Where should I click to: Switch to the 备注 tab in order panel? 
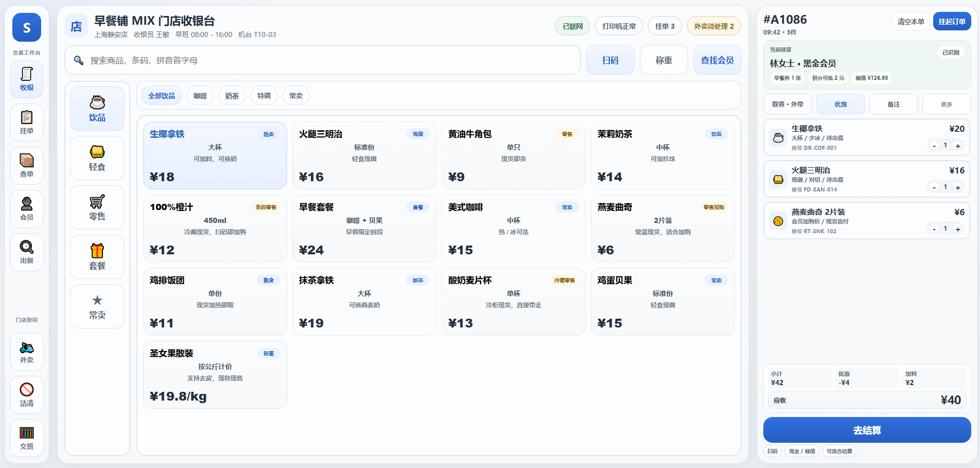(894, 104)
